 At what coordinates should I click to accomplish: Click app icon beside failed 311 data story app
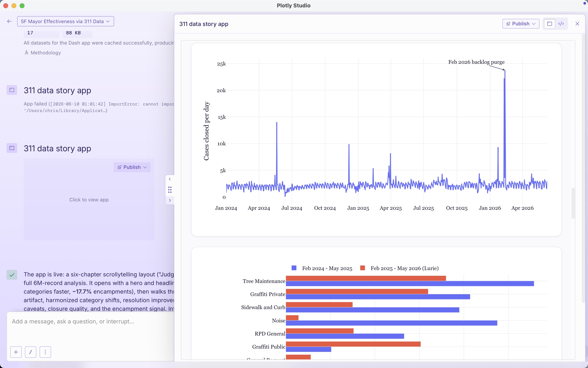coord(12,90)
